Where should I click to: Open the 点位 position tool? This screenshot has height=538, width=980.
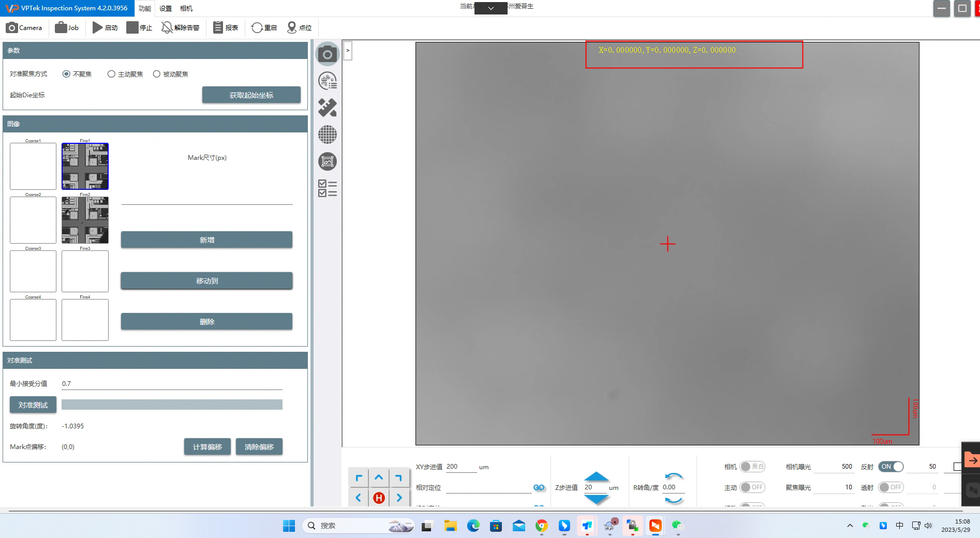coord(299,27)
